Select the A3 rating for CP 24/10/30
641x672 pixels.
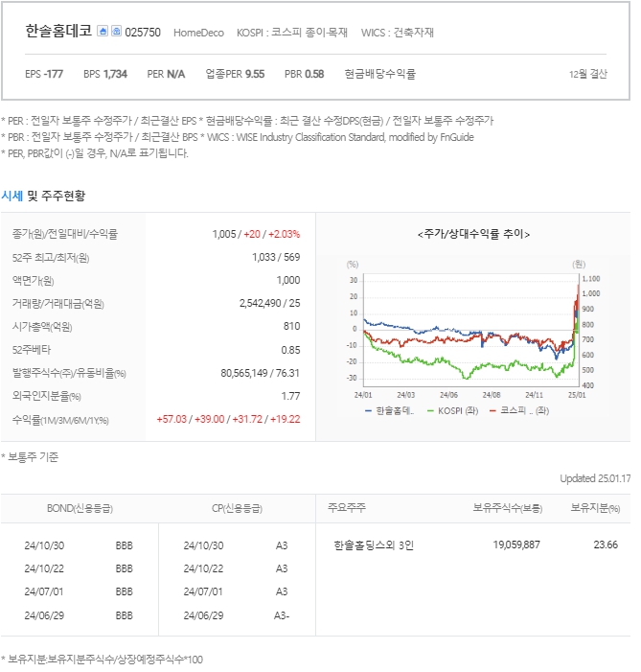pyautogui.click(x=282, y=545)
